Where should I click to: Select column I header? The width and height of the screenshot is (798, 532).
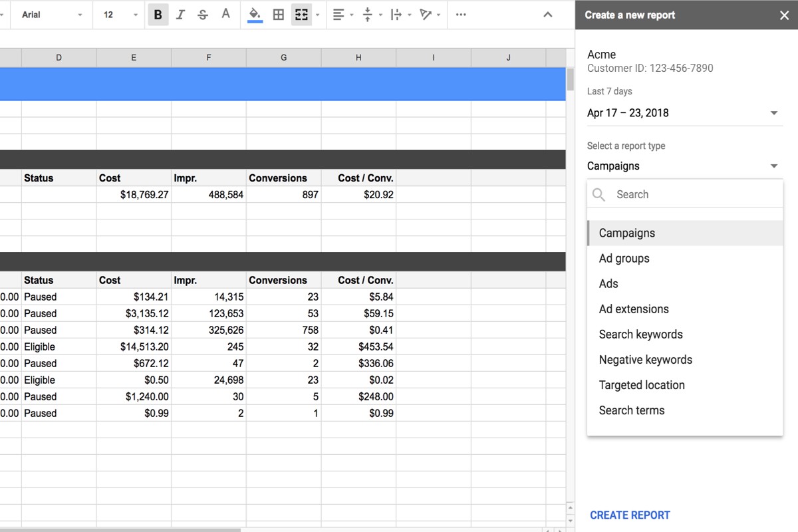pos(434,58)
